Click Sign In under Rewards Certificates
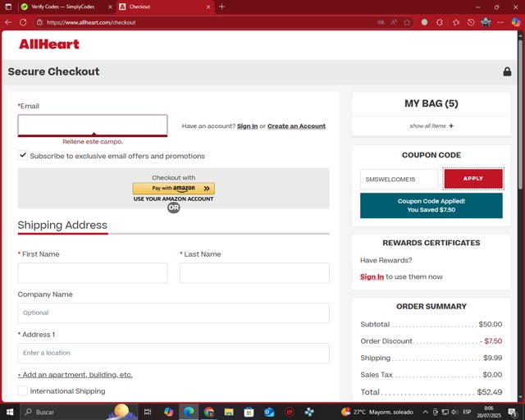 coord(372,276)
